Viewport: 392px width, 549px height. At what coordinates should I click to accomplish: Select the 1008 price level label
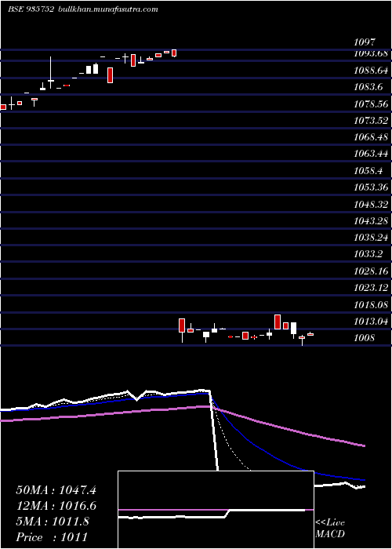365,338
